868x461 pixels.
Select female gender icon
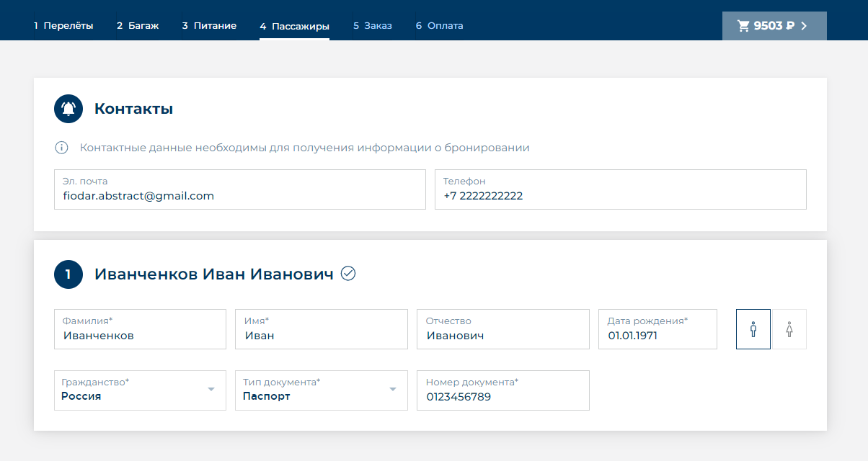[x=789, y=329]
